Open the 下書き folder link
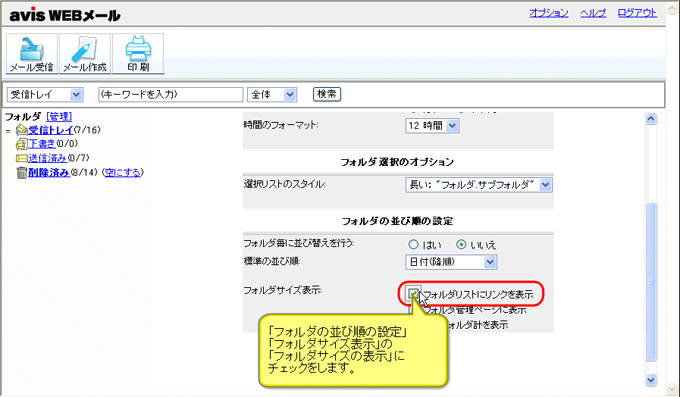Image resolution: width=680 pixels, height=397 pixels. tap(42, 144)
